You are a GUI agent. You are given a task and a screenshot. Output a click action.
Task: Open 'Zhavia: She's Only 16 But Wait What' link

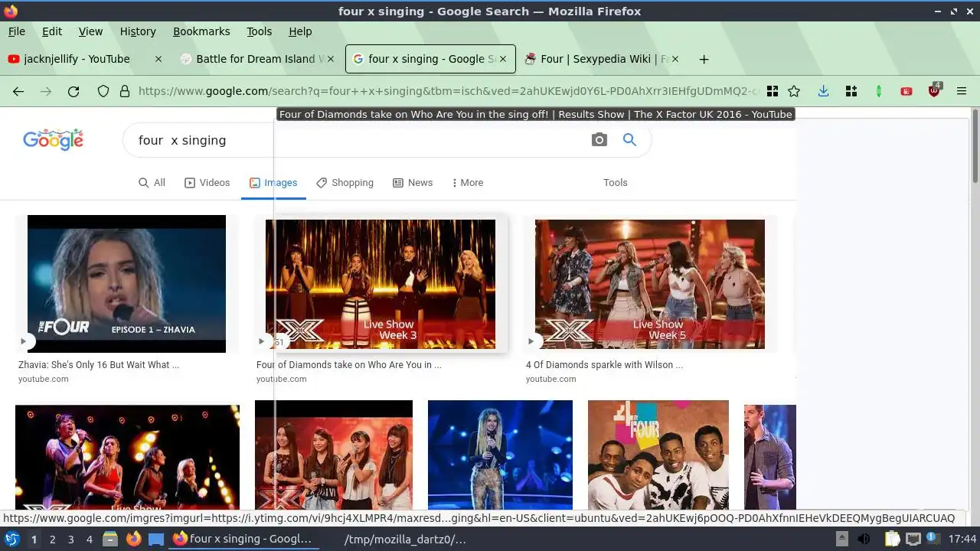99,365
